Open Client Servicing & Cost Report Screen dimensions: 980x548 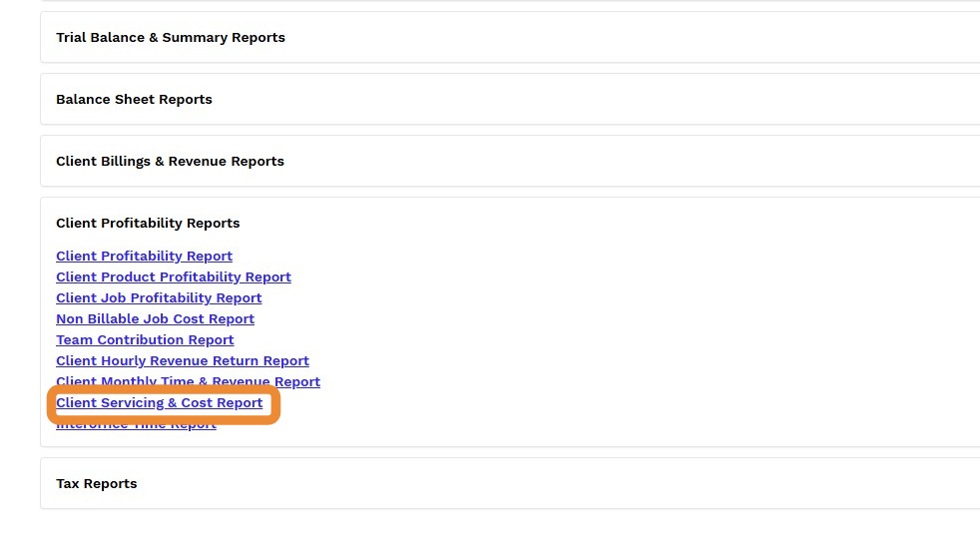tap(160, 403)
